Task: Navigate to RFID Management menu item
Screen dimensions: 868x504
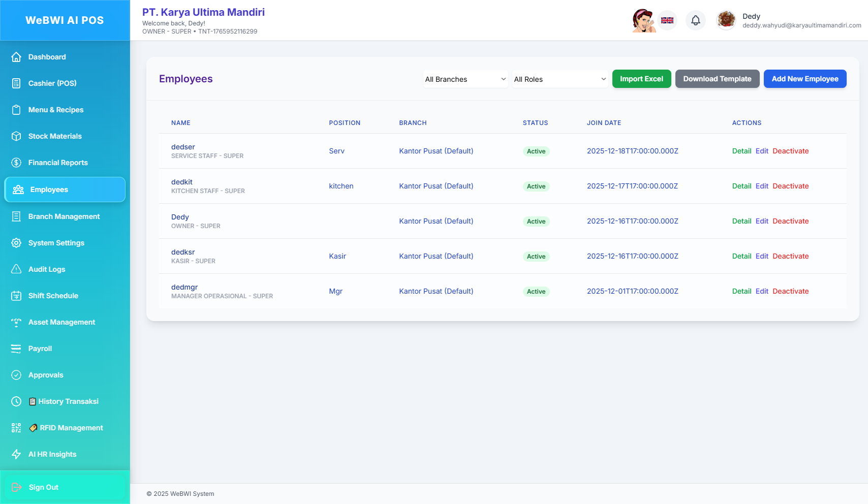Action: click(x=71, y=428)
